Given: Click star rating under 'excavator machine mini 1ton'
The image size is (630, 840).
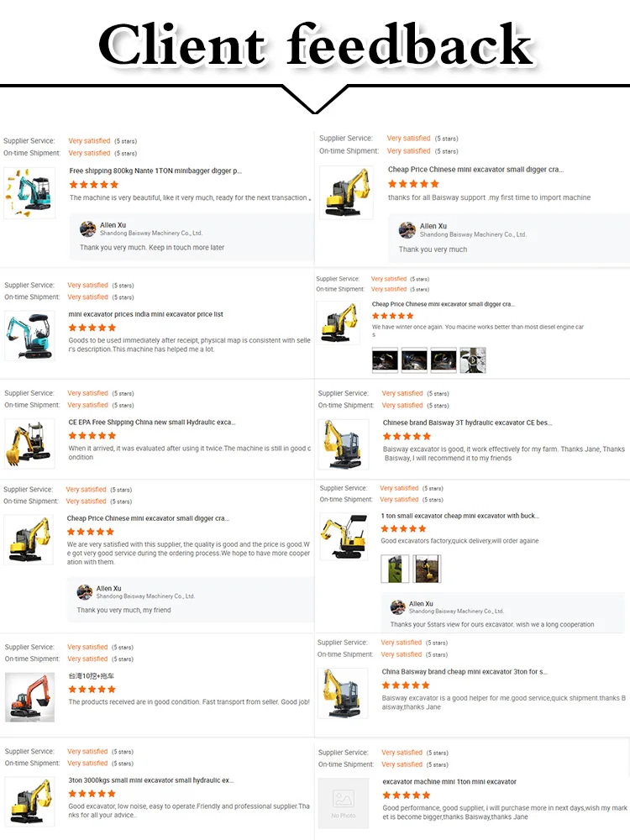Looking at the screenshot, I should click(407, 795).
